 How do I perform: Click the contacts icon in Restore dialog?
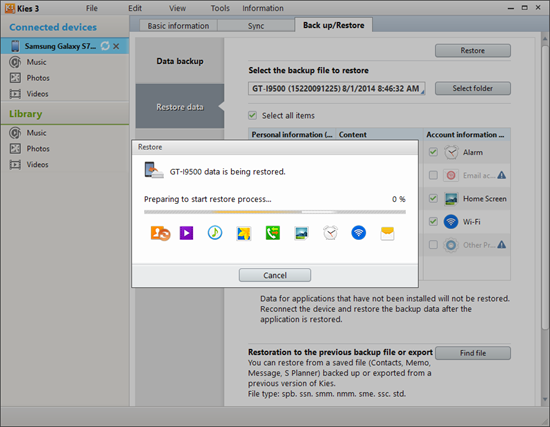(160, 233)
